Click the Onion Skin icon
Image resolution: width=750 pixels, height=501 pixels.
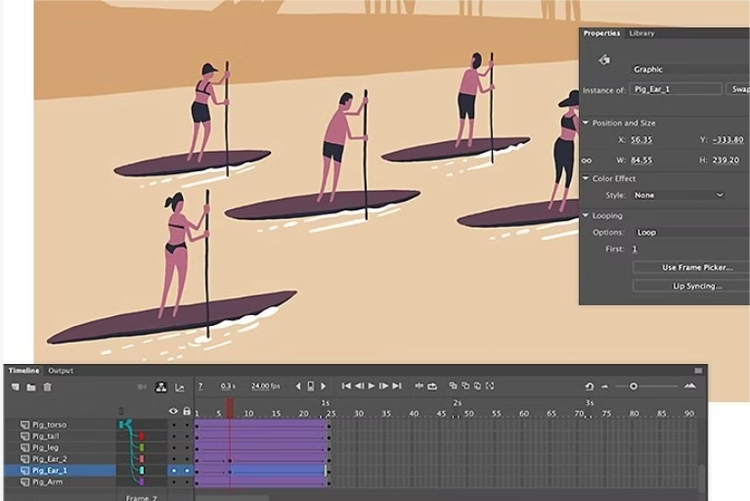coord(453,386)
